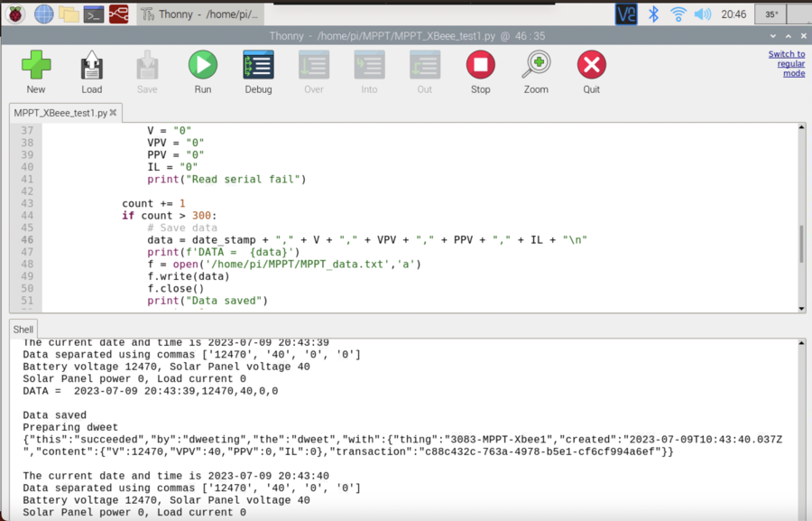Close the MPPT_XBeee_test1.py tab
Image resolution: width=812 pixels, height=521 pixels.
114,114
